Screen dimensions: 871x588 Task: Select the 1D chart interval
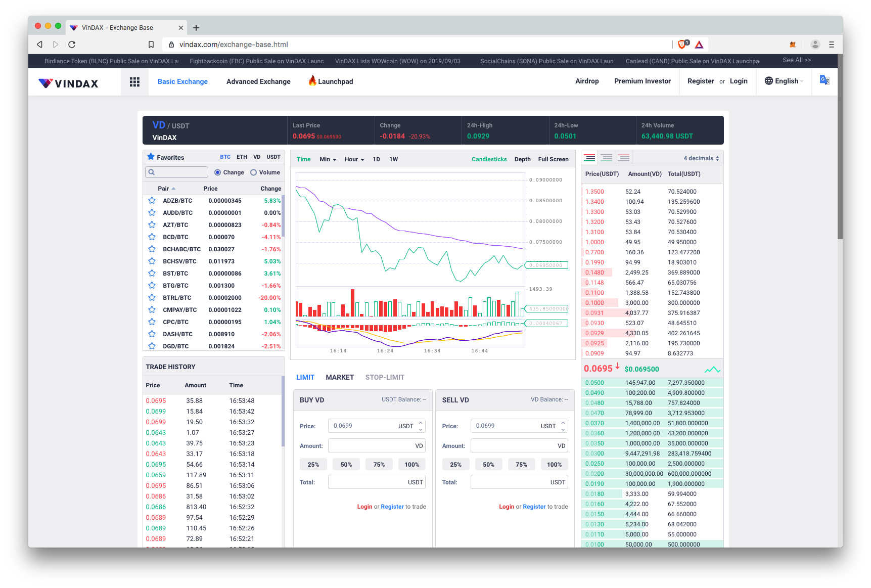[376, 159]
